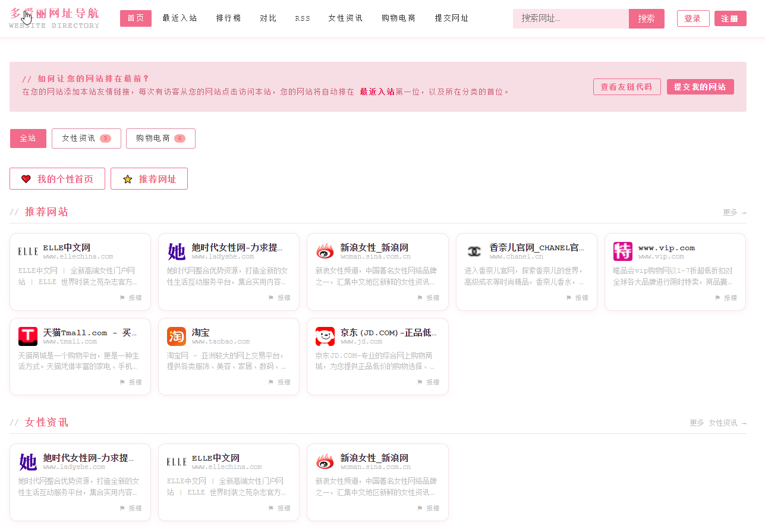Click the www.chanel.cn URL text
Screen dimensions: 765x532
pos(516,257)
